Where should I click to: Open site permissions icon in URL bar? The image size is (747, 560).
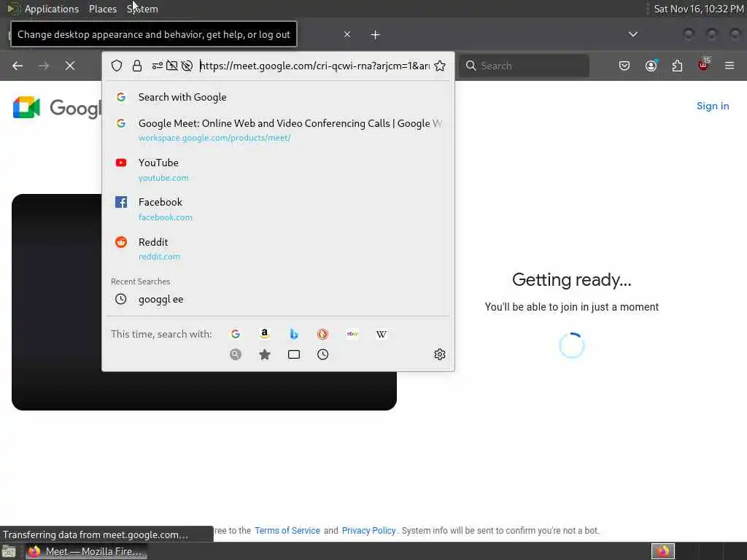coord(158,66)
